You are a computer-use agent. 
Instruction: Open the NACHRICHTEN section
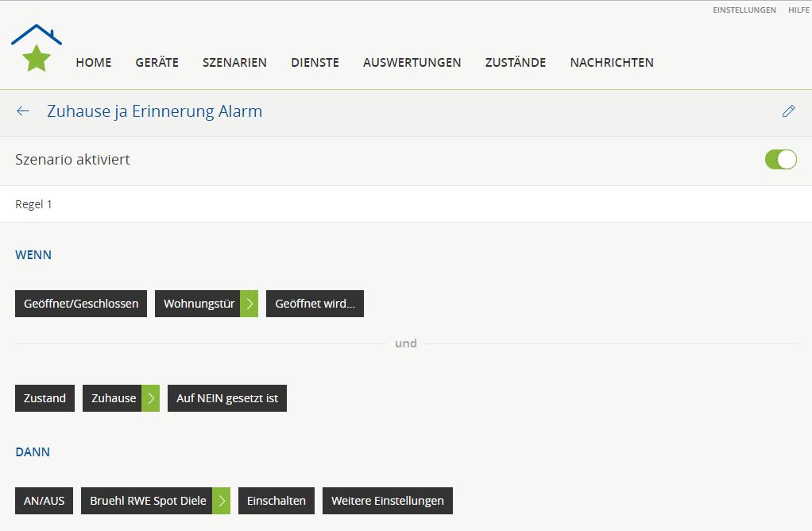click(612, 63)
